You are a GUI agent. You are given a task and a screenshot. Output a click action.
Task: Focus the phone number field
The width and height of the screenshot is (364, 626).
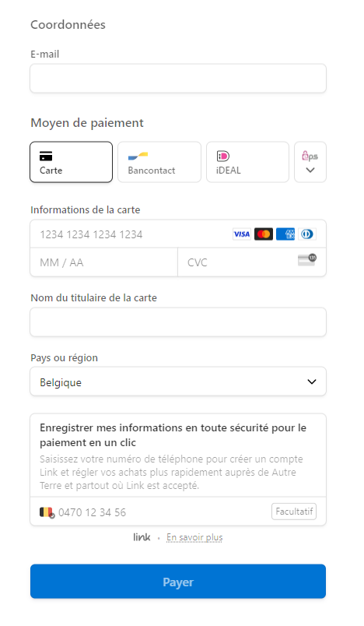163,512
